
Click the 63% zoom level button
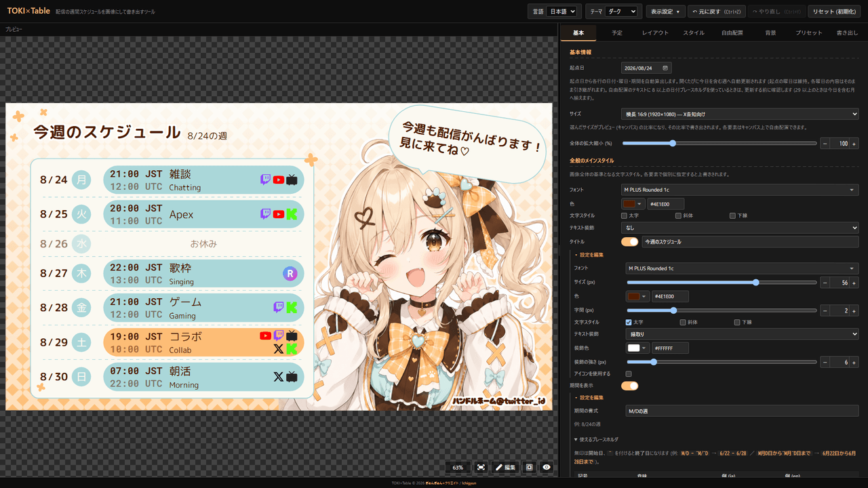coord(458,467)
